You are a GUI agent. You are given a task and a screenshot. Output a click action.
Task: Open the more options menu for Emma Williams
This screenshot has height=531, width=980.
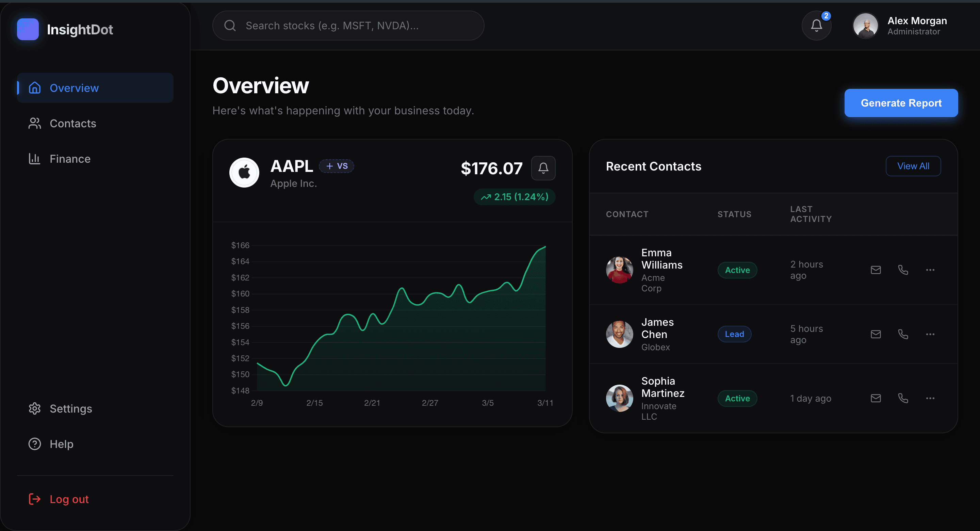point(931,270)
